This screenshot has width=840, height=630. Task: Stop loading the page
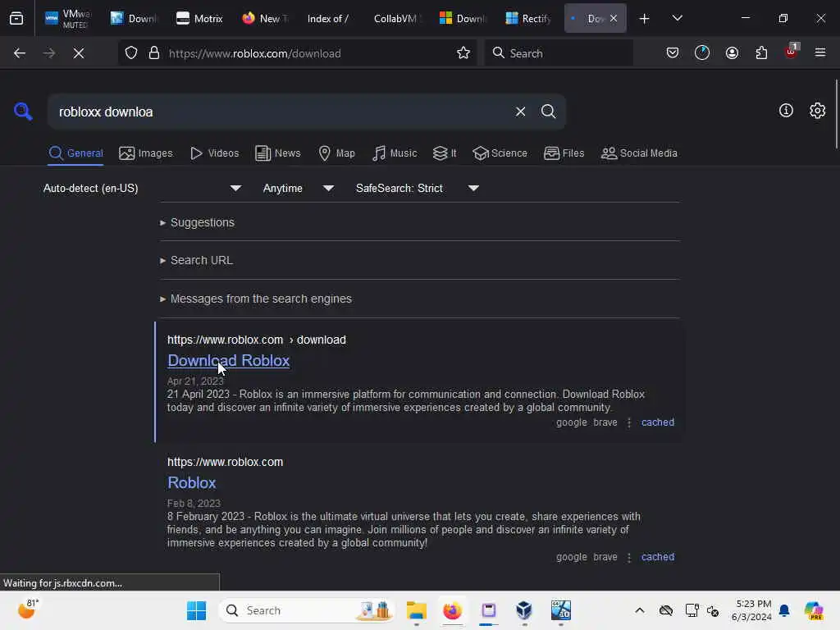[78, 53]
